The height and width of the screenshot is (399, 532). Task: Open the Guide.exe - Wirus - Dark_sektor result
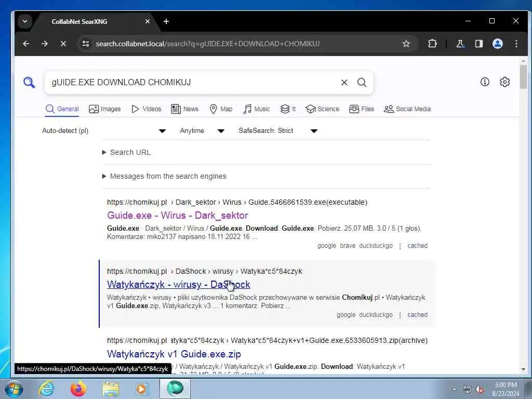click(x=178, y=216)
